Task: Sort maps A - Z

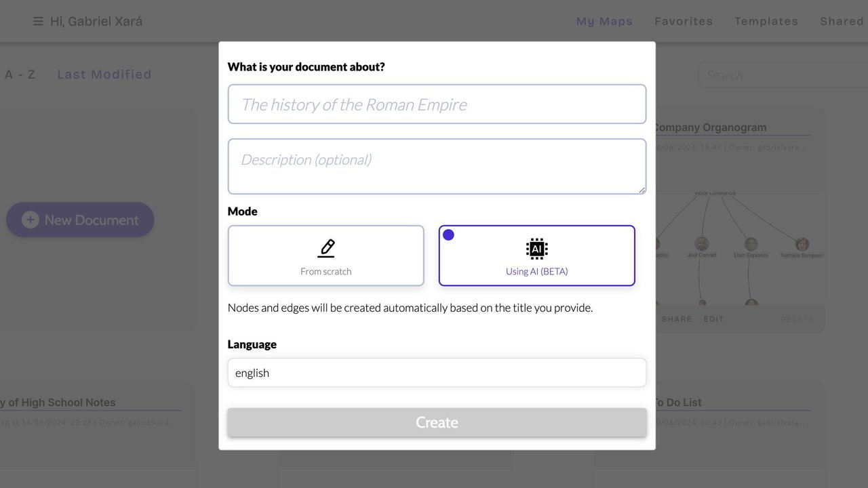Action: (20, 75)
